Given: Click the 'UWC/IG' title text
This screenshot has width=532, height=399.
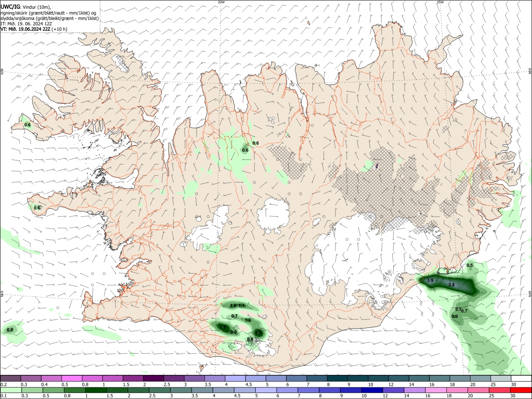Looking at the screenshot, I should point(10,7).
